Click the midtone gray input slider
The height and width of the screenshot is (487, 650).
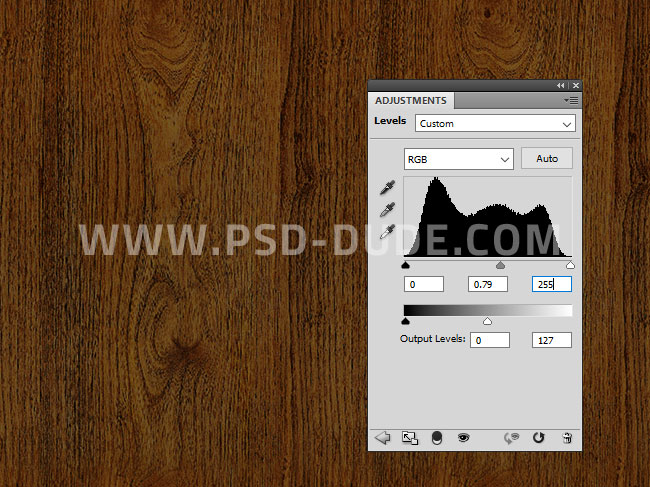(x=501, y=265)
